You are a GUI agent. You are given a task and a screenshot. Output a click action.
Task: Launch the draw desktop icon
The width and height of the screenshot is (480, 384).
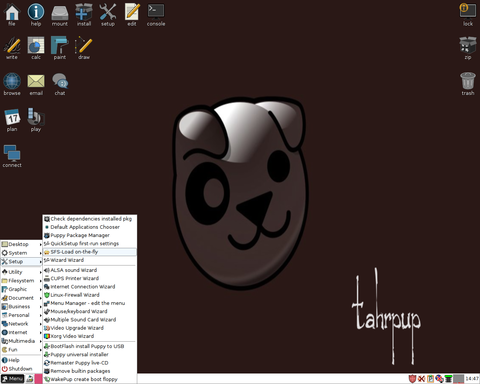[x=84, y=48]
